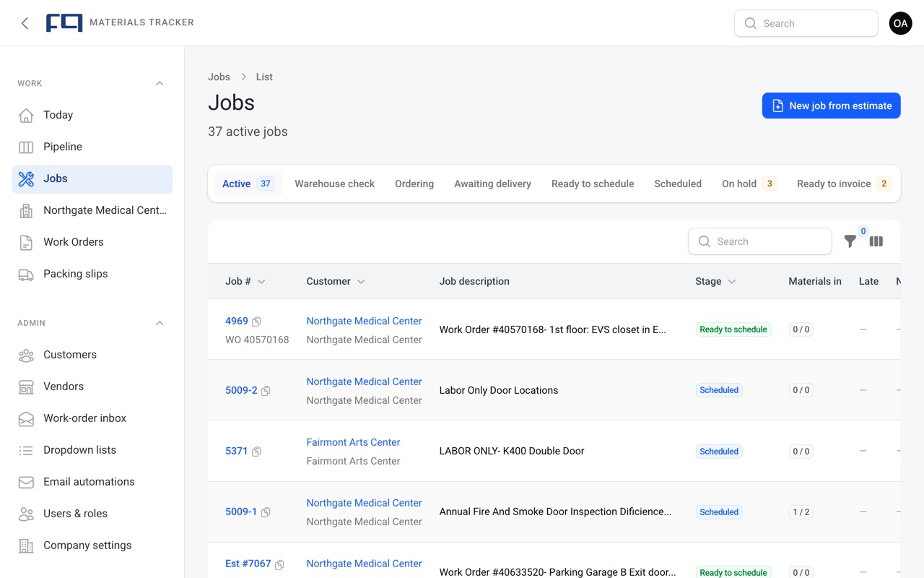Open Northgate Medical Center sidebar shortcut
This screenshot has width=924, height=578.
(x=92, y=210)
